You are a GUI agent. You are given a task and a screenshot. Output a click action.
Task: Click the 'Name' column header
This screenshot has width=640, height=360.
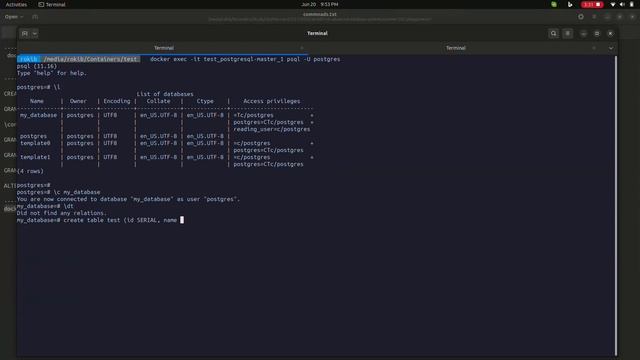point(37,101)
